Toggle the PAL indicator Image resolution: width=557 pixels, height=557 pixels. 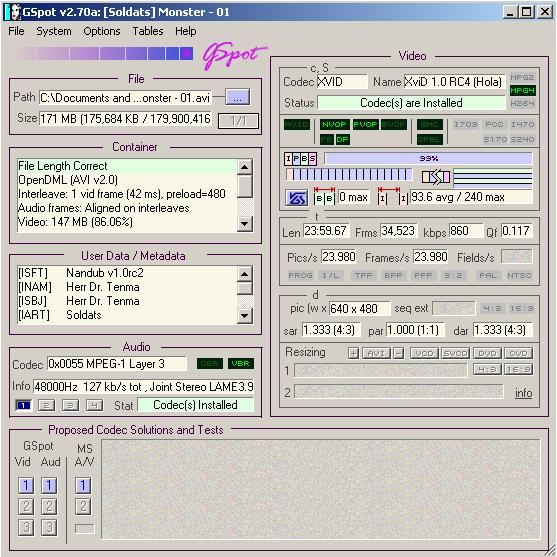coord(488,275)
